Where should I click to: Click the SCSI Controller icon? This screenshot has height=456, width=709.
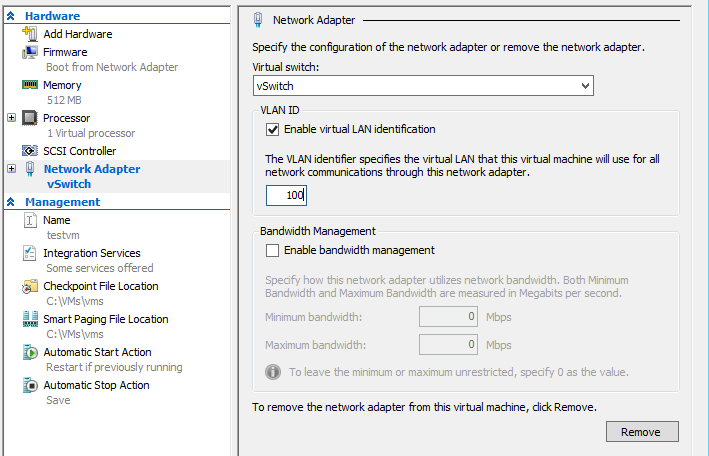[x=30, y=151]
